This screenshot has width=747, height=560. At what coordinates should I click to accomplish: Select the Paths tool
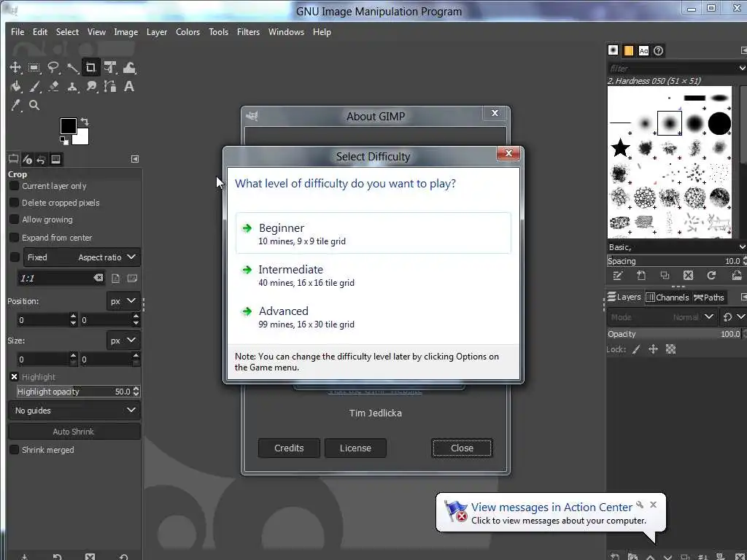110,87
